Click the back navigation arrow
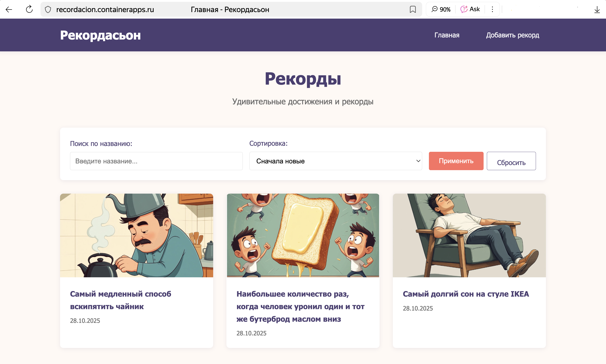The image size is (606, 364). tap(9, 9)
